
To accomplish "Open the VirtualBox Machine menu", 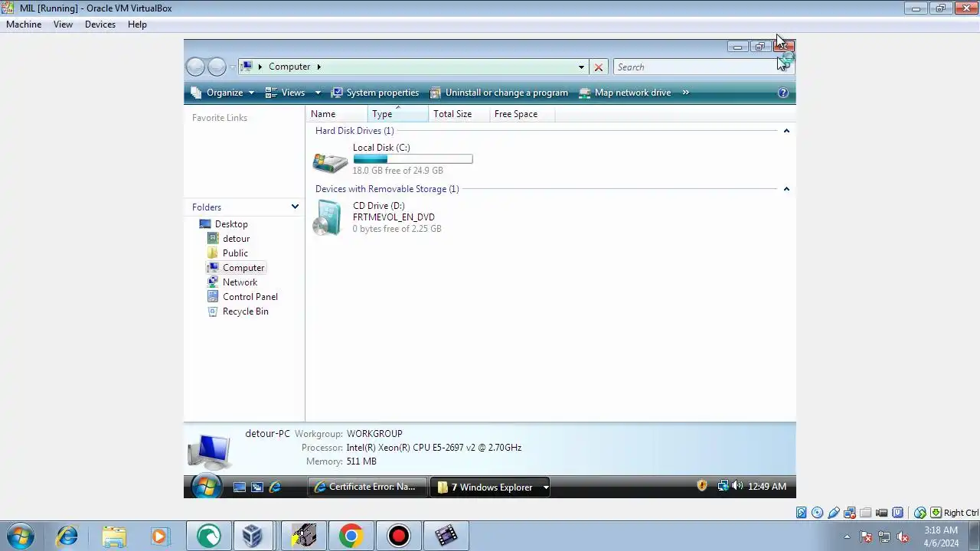I will tap(24, 24).
